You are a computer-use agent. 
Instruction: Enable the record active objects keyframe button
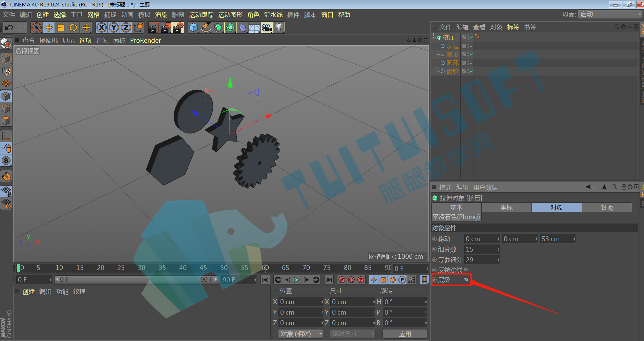click(342, 280)
